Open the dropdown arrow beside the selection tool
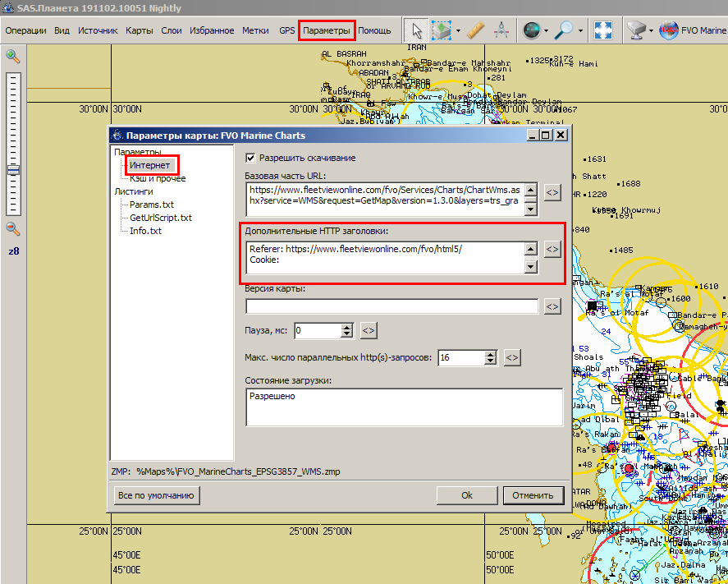 point(458,31)
